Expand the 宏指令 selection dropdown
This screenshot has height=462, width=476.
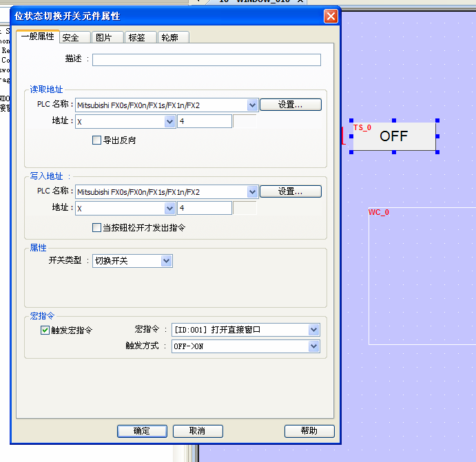[x=314, y=330]
